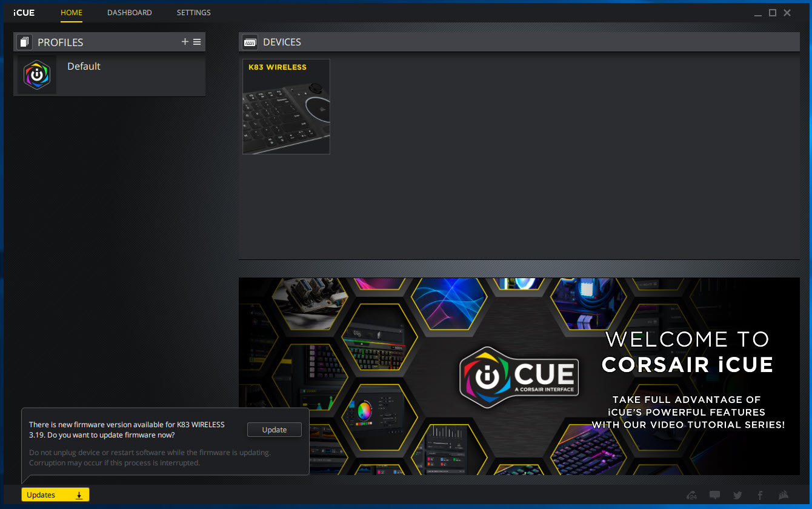Image resolution: width=812 pixels, height=509 pixels.
Task: Click Update to install firmware
Action: pos(275,430)
